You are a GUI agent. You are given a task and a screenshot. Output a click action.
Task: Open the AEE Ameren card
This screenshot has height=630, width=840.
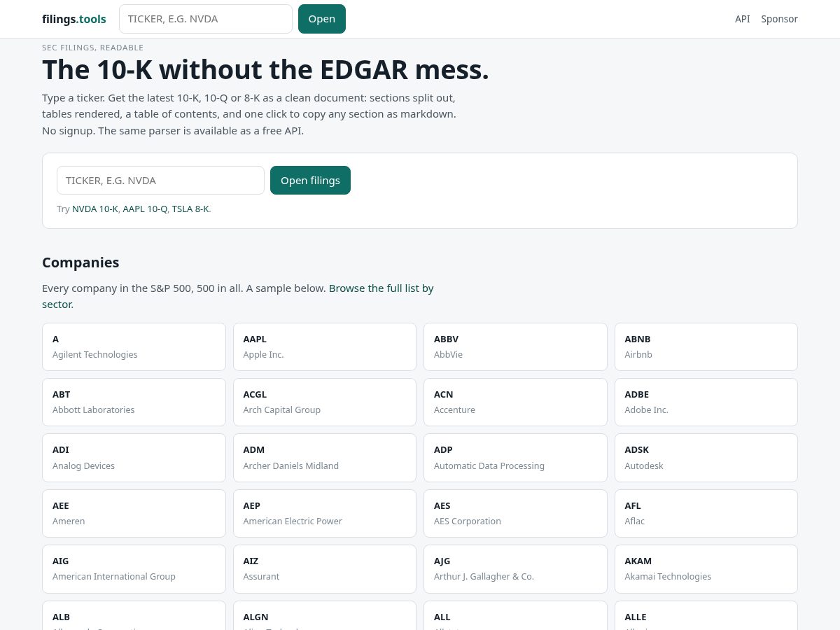click(134, 513)
